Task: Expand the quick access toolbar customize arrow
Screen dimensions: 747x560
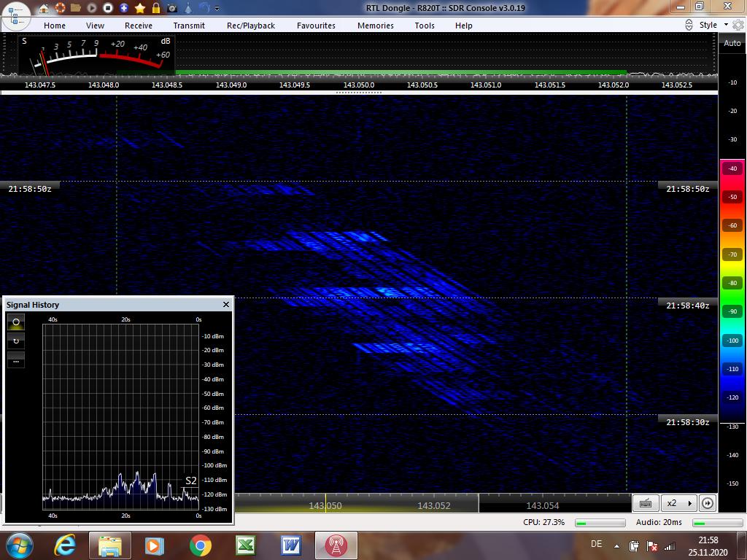Action: click(217, 8)
